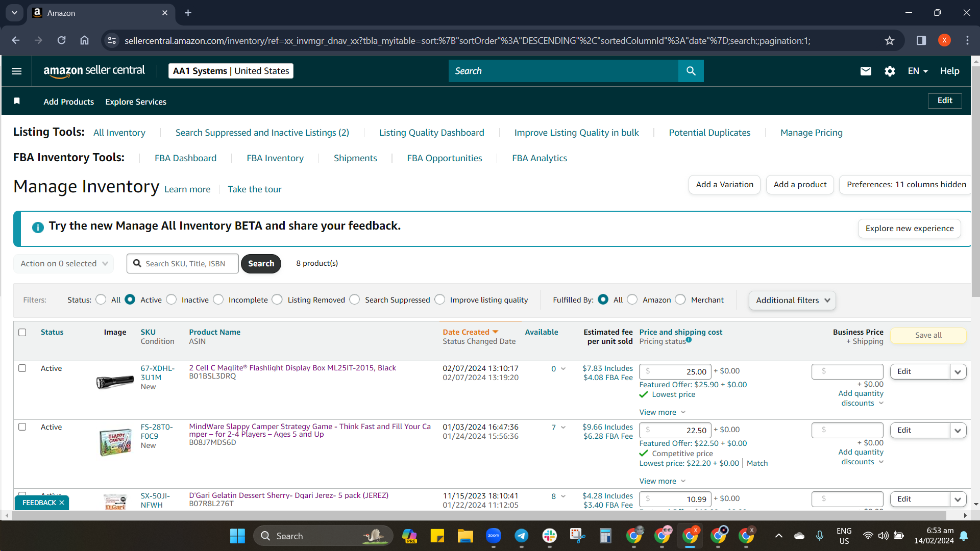Expand the Additional filters dropdown

pyautogui.click(x=792, y=300)
